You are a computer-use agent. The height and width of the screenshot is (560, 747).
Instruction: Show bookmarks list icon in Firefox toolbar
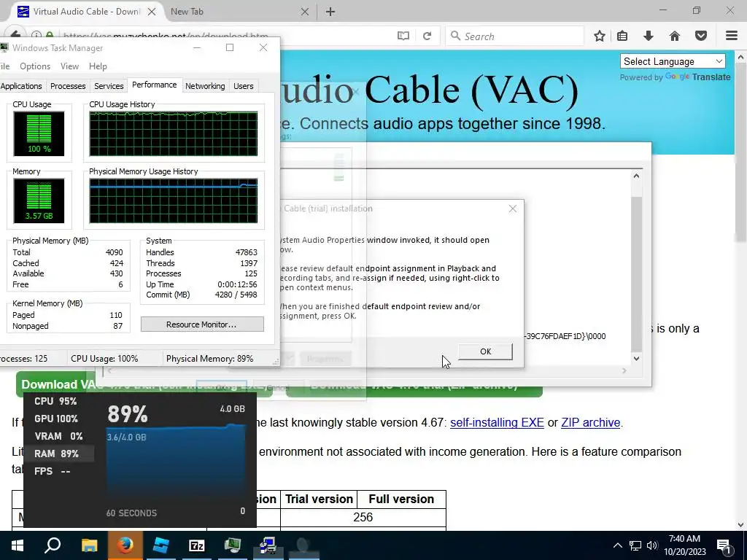(622, 36)
